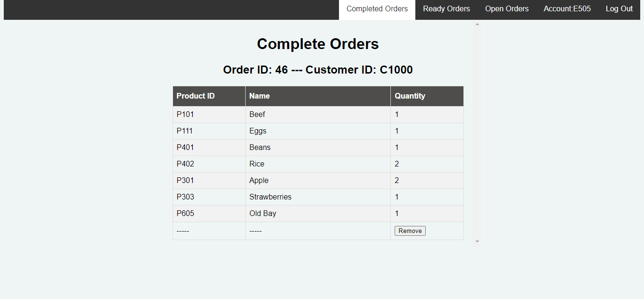Click scrollbar down arrow
The height and width of the screenshot is (299, 644).
[477, 241]
